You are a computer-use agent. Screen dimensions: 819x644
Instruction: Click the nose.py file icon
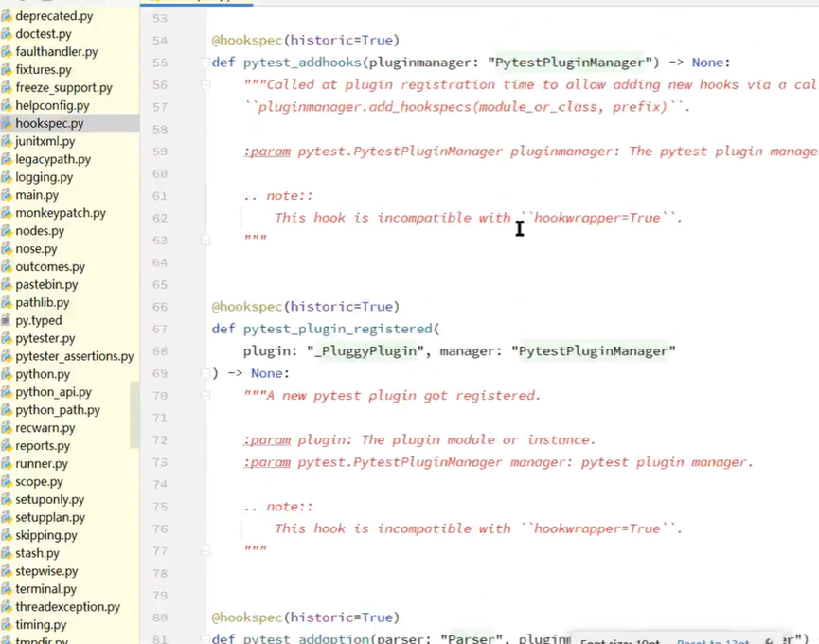[7, 249]
